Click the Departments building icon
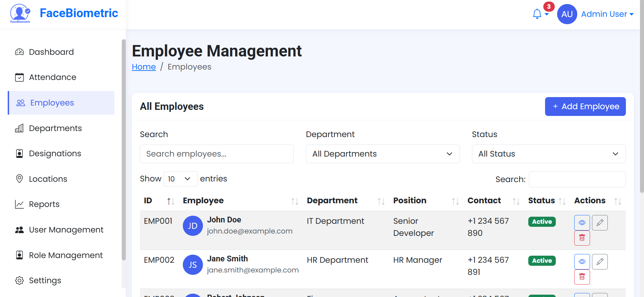This screenshot has width=644, height=297. (19, 128)
